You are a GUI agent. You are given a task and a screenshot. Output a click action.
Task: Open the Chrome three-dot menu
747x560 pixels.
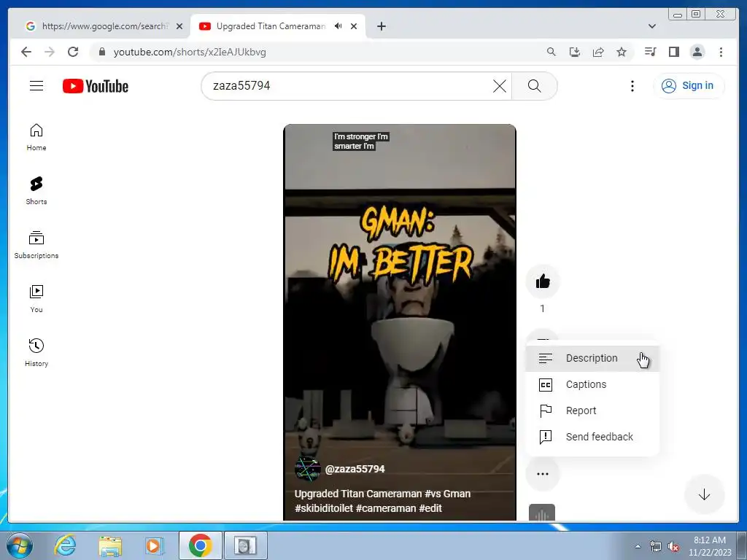(x=721, y=52)
